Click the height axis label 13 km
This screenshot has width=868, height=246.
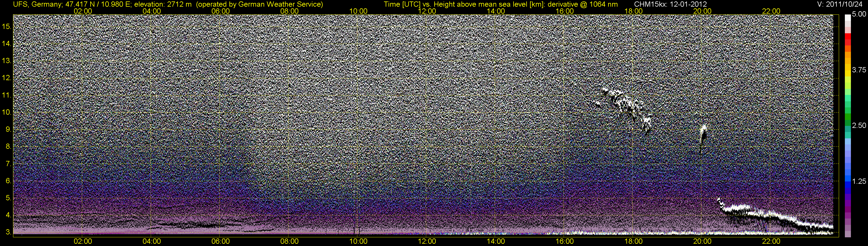[x=7, y=61]
